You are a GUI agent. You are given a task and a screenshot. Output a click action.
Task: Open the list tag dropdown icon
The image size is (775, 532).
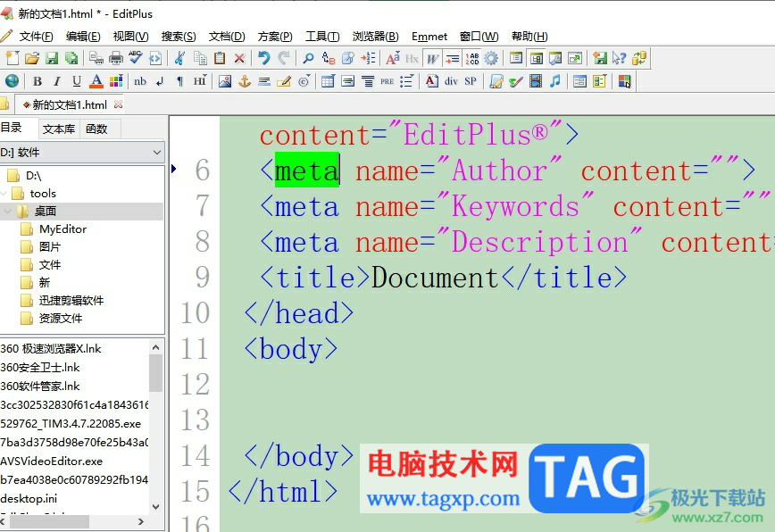(x=406, y=81)
